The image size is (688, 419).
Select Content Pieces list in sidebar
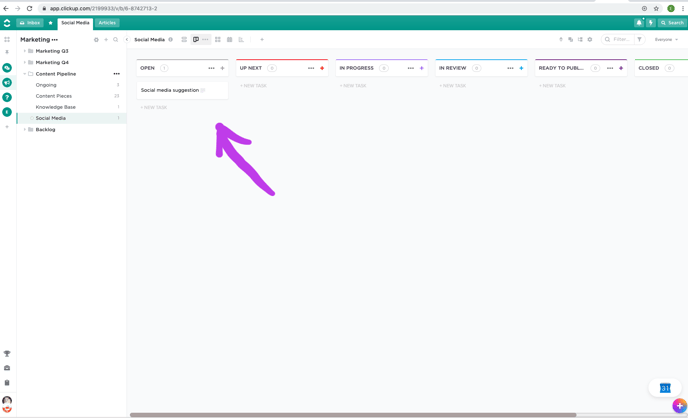click(x=54, y=96)
